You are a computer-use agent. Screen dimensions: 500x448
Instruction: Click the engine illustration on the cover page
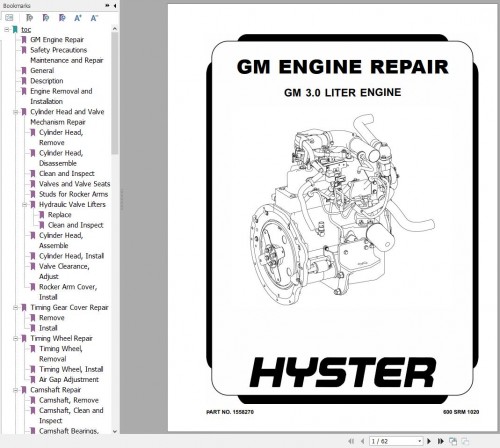(342, 210)
